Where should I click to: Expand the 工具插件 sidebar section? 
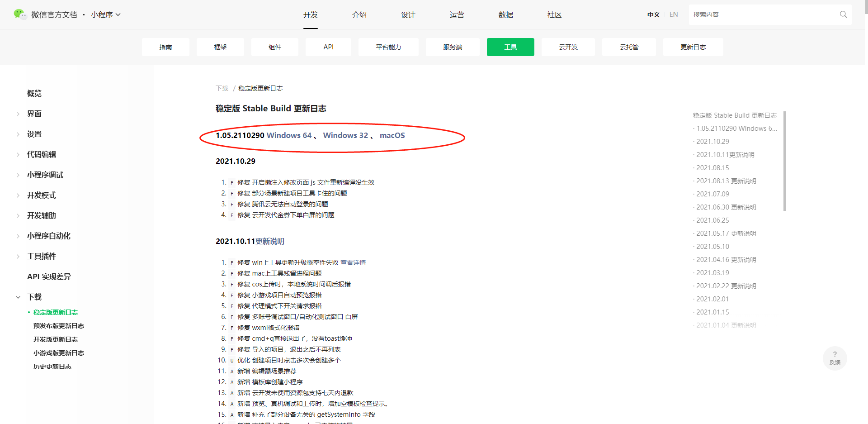coord(18,257)
